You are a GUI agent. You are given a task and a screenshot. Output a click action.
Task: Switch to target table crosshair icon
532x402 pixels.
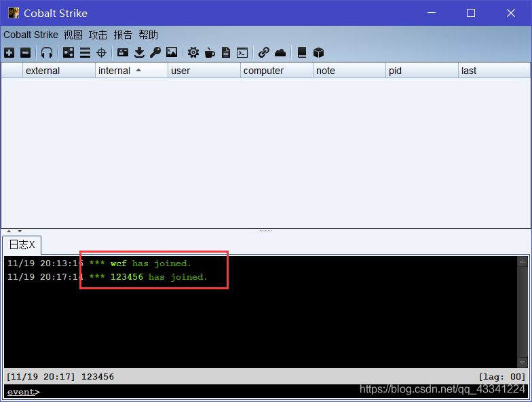[x=102, y=53]
